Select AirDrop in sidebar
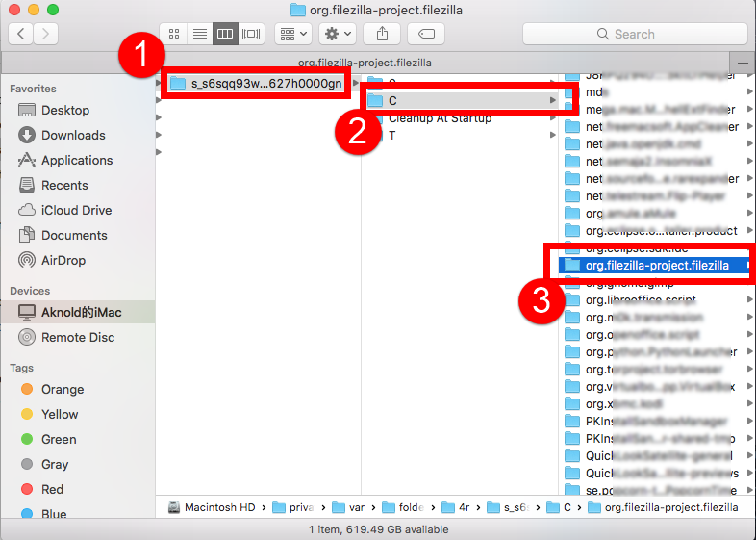 tap(63, 261)
